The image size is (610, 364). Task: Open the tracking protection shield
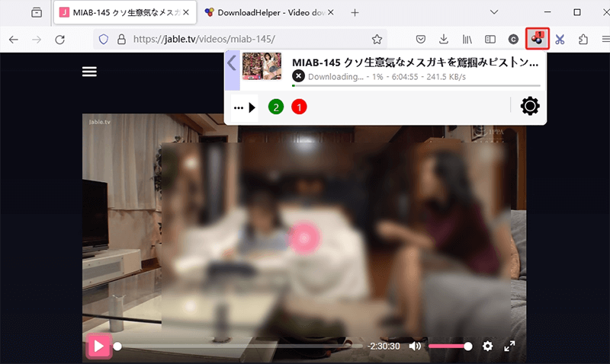104,40
